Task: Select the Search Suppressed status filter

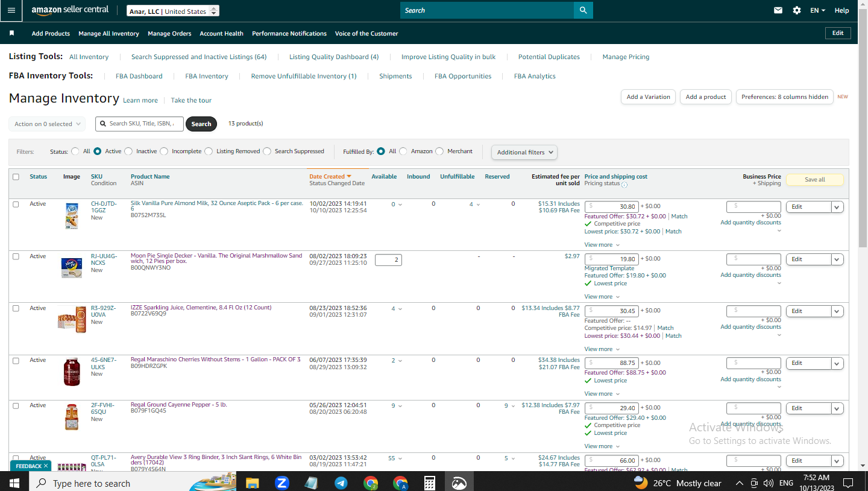Action: 267,151
